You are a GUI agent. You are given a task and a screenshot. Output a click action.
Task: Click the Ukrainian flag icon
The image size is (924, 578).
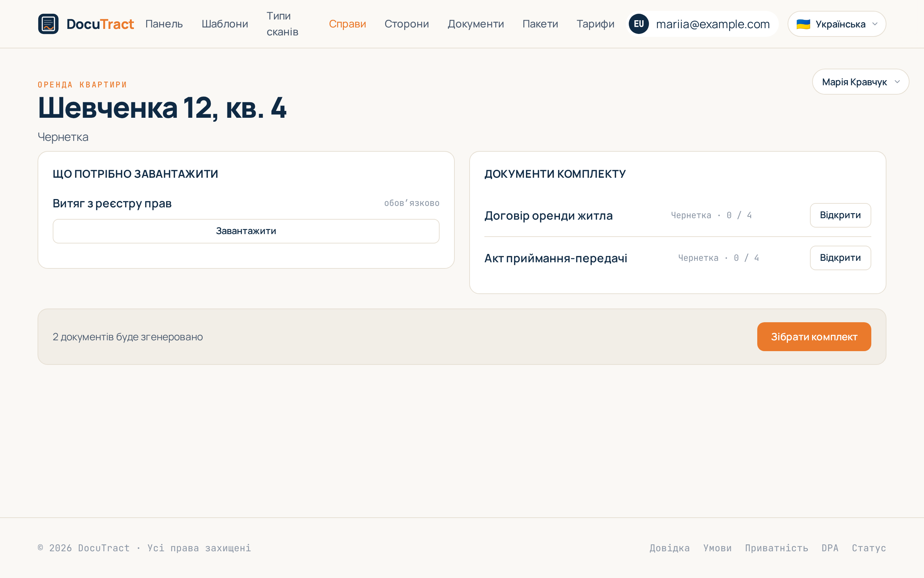click(803, 24)
